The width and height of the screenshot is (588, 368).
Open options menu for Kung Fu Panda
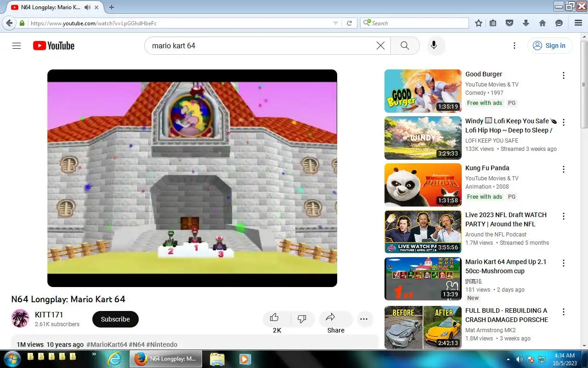pyautogui.click(x=564, y=169)
